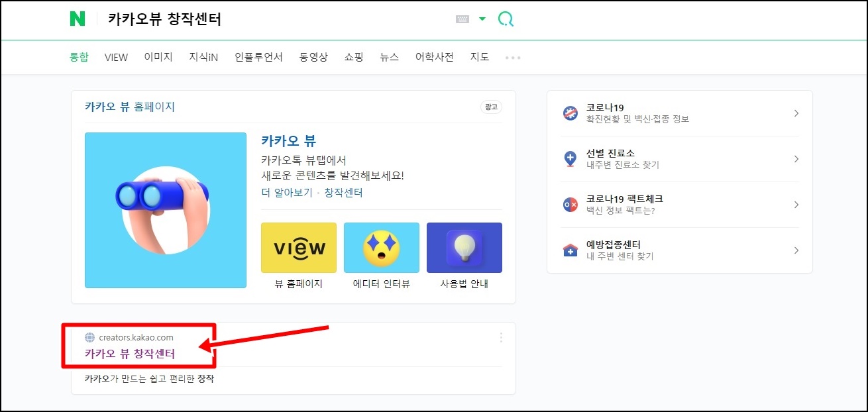This screenshot has height=412, width=868.
Task: Click the green Naver N logo
Action: (78, 19)
